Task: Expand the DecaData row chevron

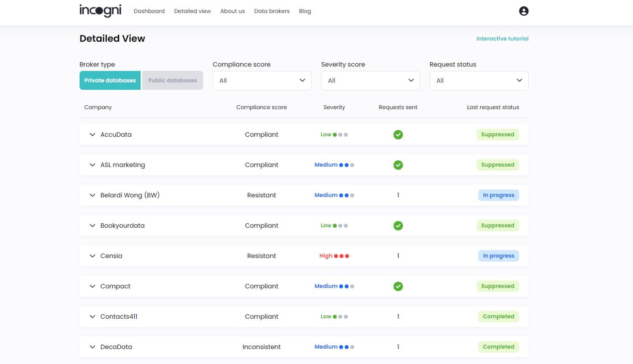Action: coord(92,347)
